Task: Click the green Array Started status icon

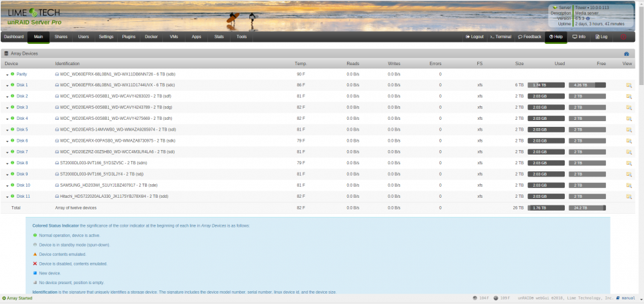Action: coord(4,298)
